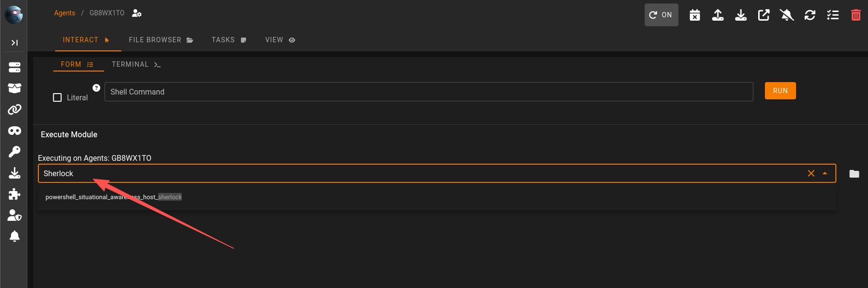Toggle the ON auto-refresh button
The height and width of the screenshot is (288, 868).
click(x=661, y=15)
